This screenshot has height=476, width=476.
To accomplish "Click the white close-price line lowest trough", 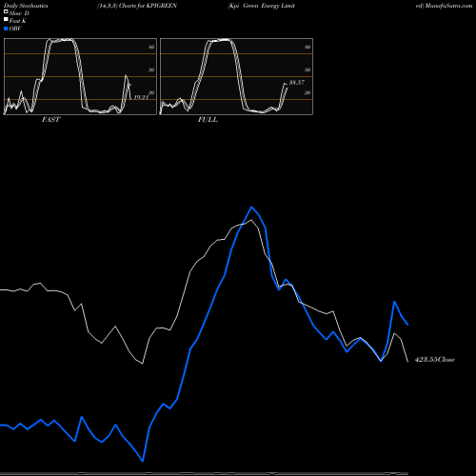I will coord(142,364).
